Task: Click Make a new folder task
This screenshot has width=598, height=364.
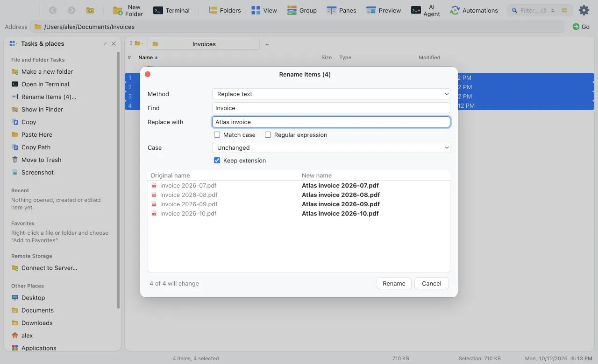Action: (x=42, y=72)
